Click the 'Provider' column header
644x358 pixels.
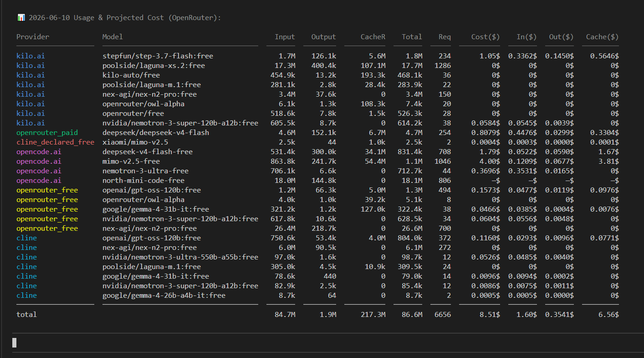click(33, 36)
